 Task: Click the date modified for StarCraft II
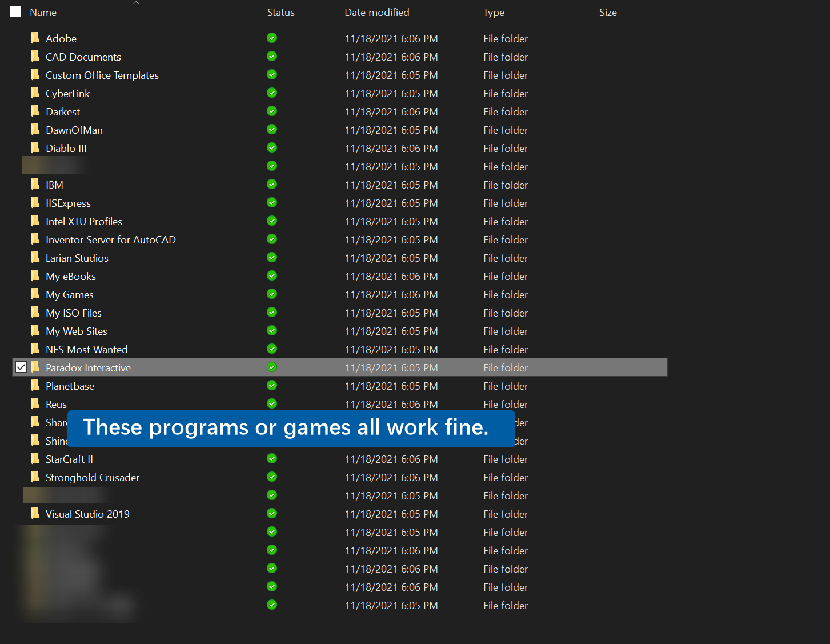pyautogui.click(x=391, y=459)
